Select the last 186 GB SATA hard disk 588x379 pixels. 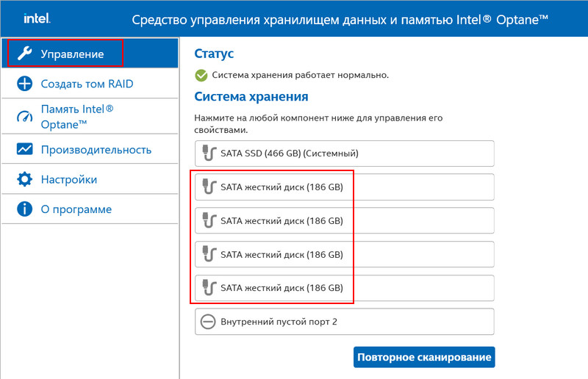click(x=344, y=288)
